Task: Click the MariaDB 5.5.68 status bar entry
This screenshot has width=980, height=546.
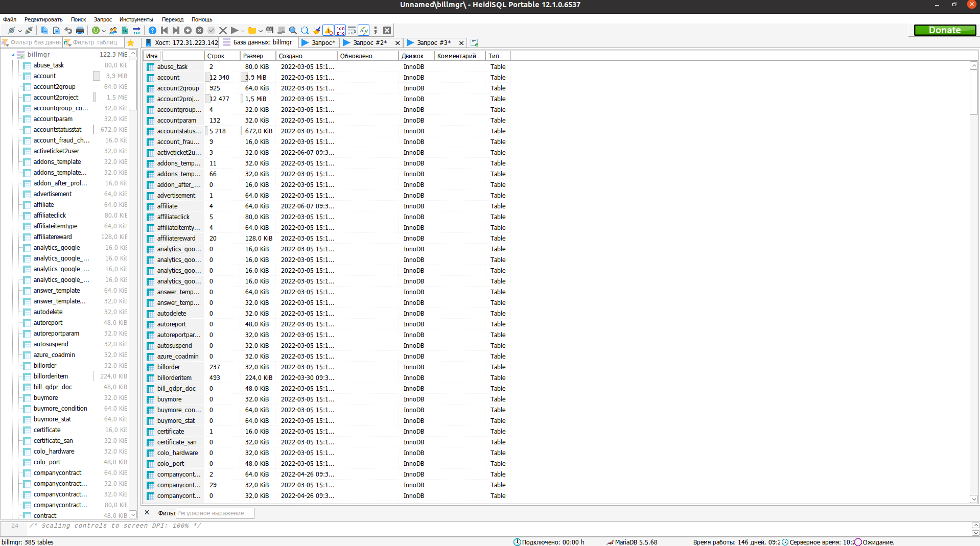Action: [632, 542]
